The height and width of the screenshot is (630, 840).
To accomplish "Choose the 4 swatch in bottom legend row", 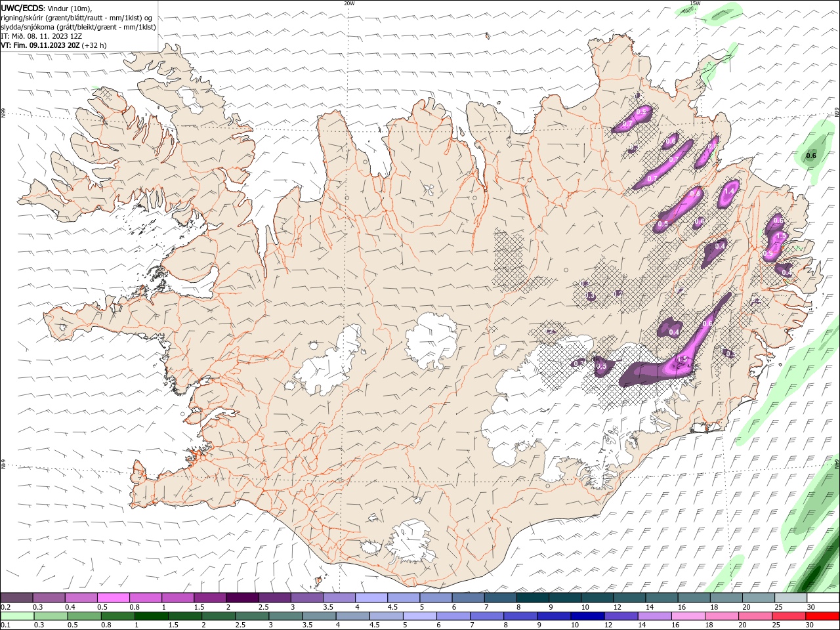I will coord(352,616).
